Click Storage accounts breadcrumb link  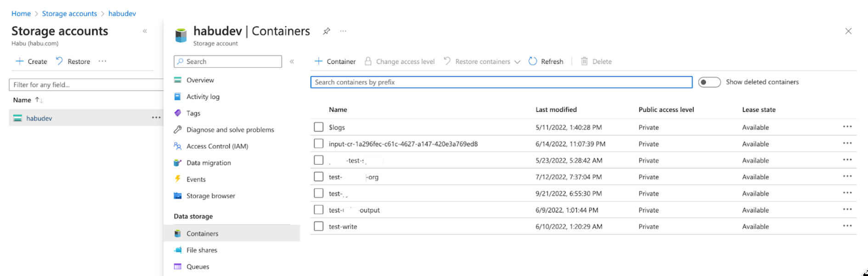coord(69,14)
